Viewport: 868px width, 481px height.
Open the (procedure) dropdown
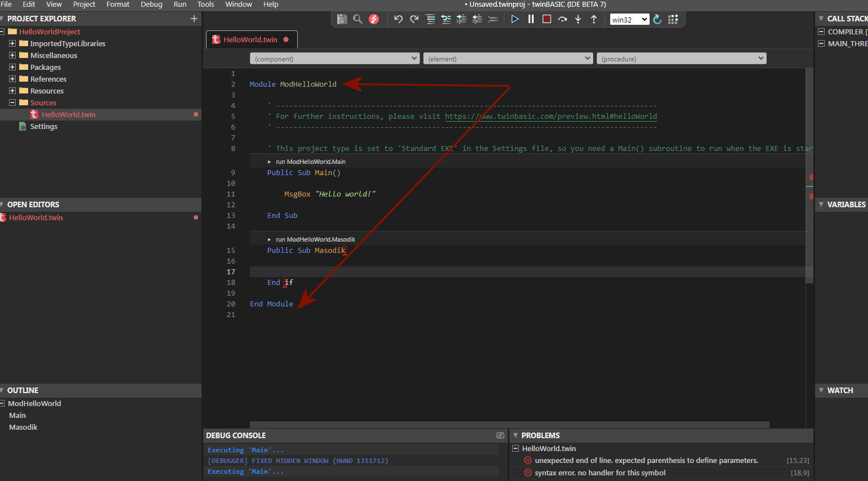(681, 58)
